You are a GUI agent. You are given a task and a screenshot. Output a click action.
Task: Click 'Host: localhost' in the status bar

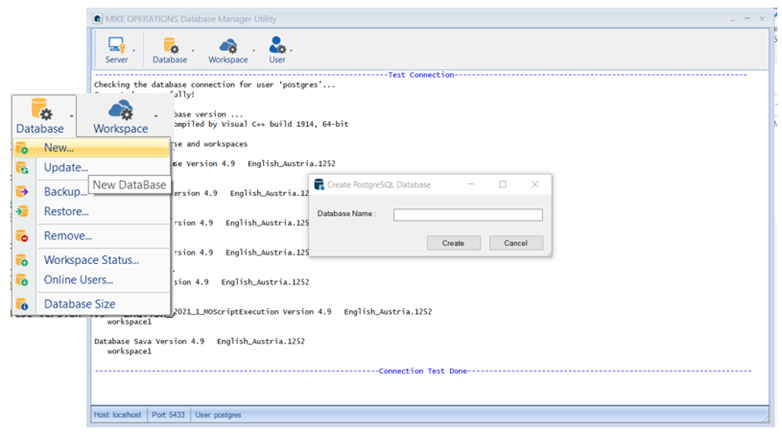[x=118, y=415]
